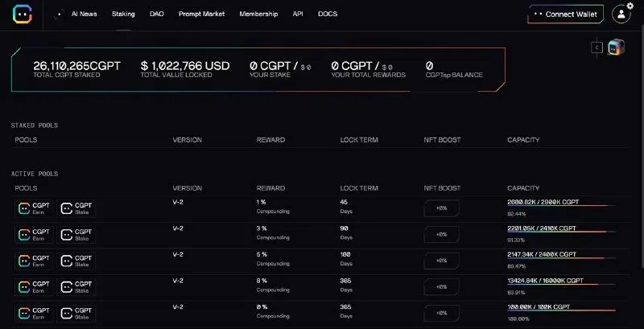
Task: Open Prompt Market
Action: 202,14
